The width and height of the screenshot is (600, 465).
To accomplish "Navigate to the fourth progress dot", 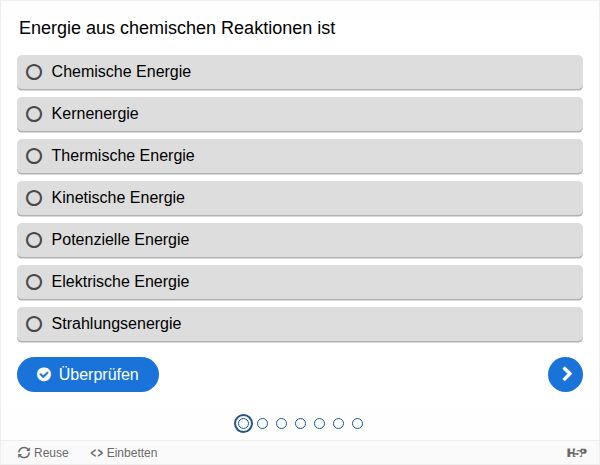I will (300, 423).
